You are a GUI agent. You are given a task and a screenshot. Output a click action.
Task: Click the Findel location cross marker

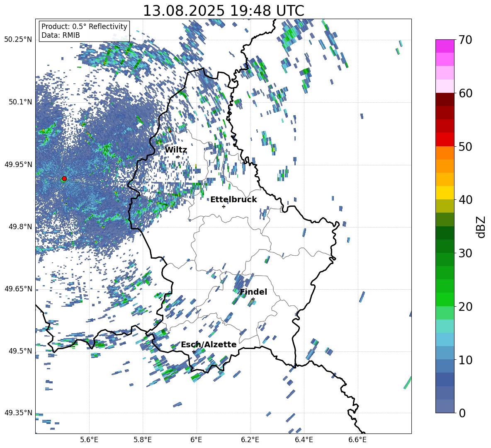click(253, 299)
